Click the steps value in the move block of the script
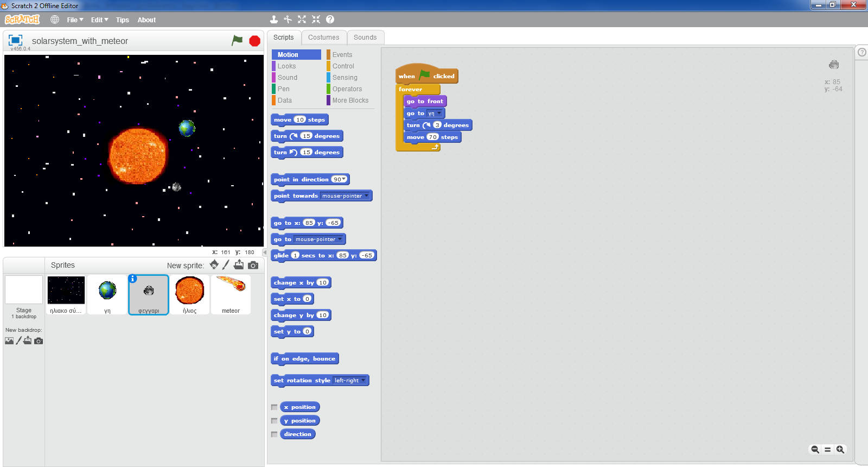This screenshot has height=467, width=868. point(432,137)
